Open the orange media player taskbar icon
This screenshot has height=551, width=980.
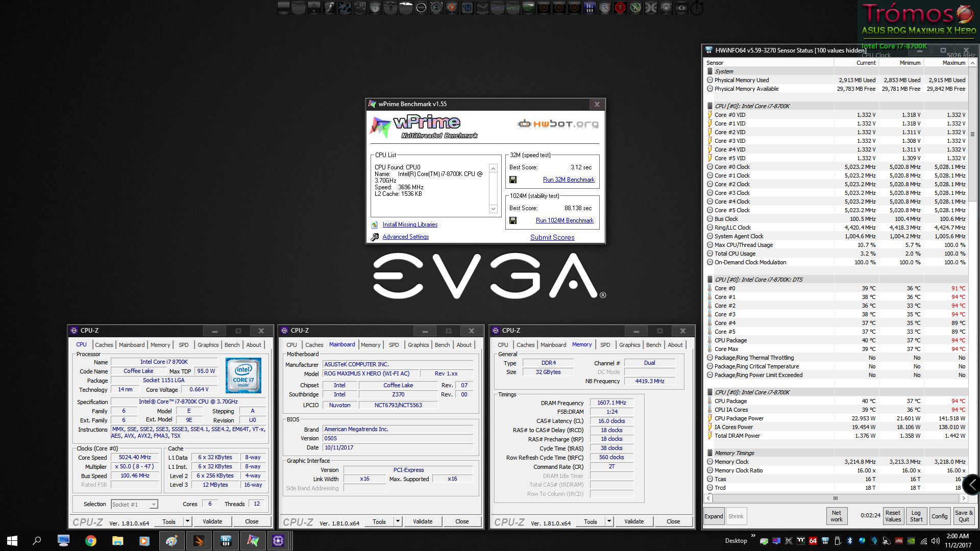(x=144, y=541)
